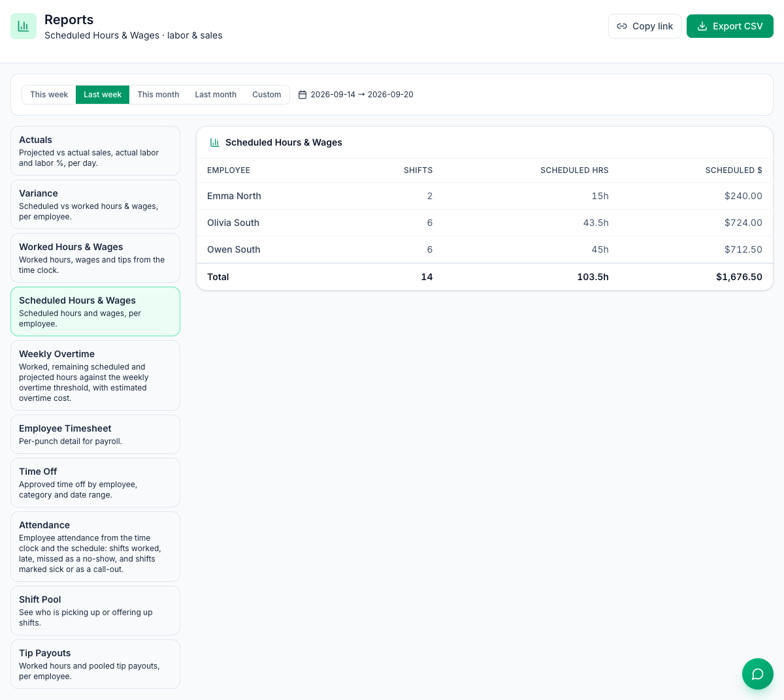784x700 pixels.
Task: Open the Actuals report
Action: [95, 151]
